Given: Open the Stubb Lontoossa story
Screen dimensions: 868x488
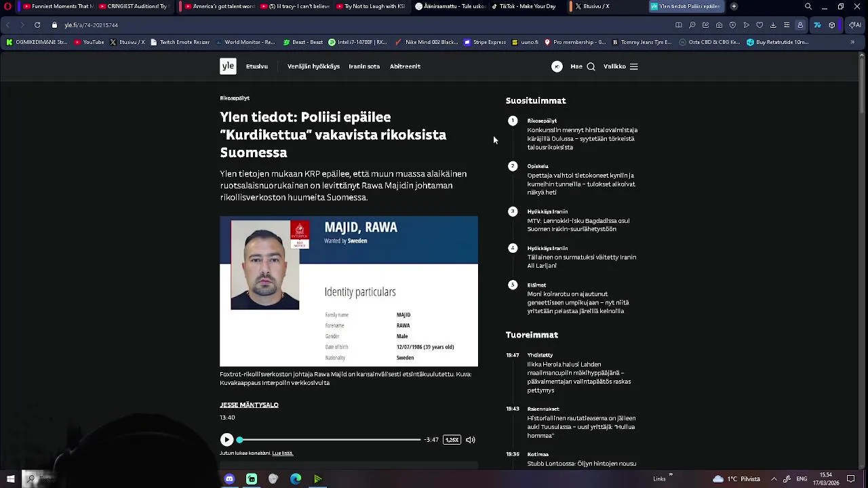Looking at the screenshot, I should [581, 464].
